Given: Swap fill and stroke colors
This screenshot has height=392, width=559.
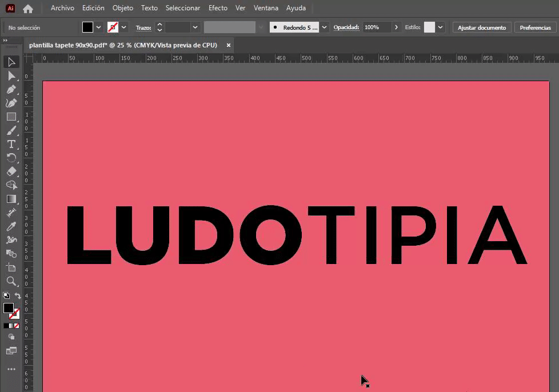Looking at the screenshot, I should 18,295.
